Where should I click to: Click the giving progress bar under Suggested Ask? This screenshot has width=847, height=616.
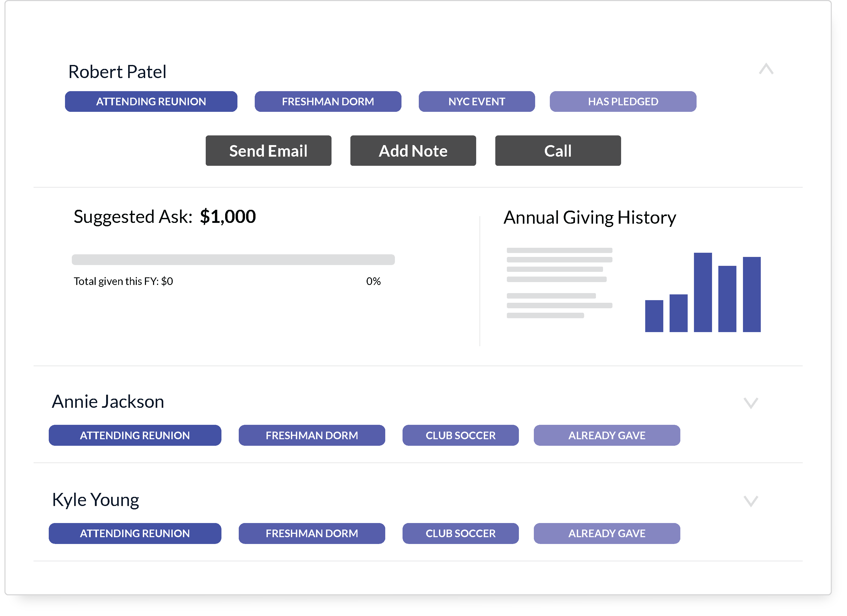234,260
